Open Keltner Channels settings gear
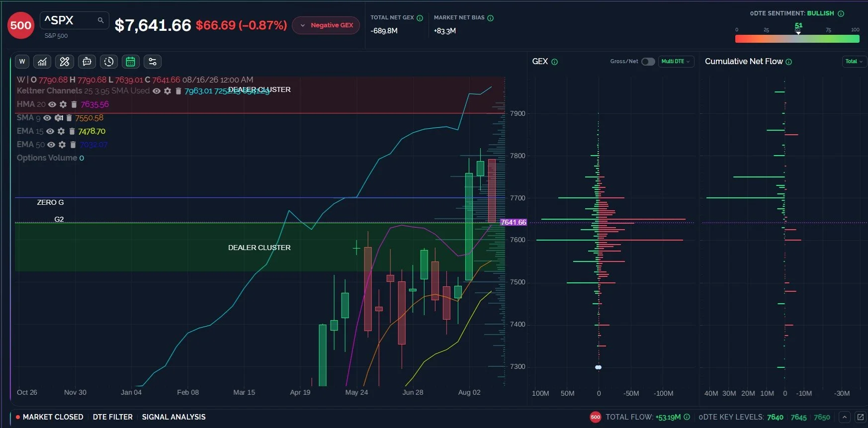 [168, 91]
